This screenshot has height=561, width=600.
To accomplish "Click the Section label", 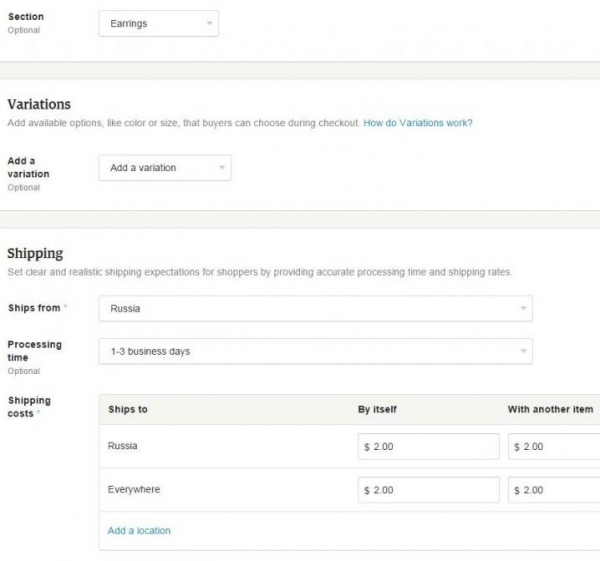I will [x=26, y=17].
